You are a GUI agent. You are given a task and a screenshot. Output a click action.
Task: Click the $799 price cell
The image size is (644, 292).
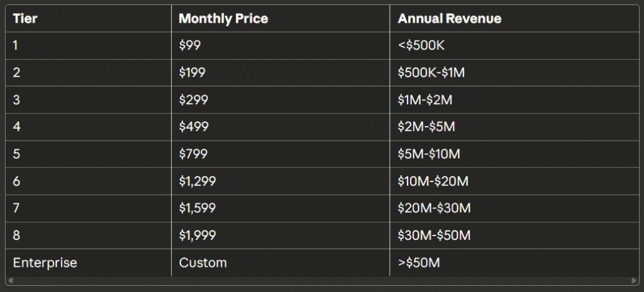point(193,154)
